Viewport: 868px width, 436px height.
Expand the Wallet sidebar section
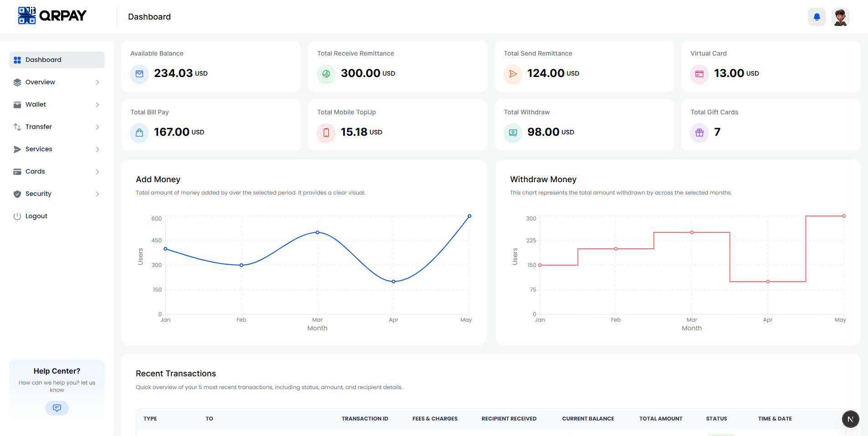point(56,104)
